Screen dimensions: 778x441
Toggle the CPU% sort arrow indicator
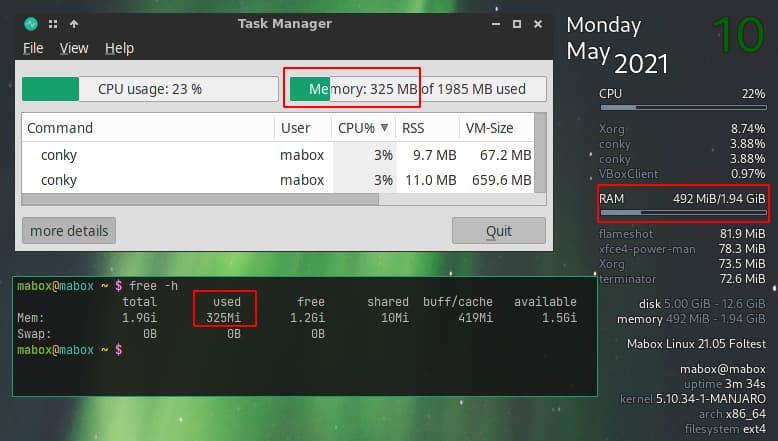pos(383,128)
